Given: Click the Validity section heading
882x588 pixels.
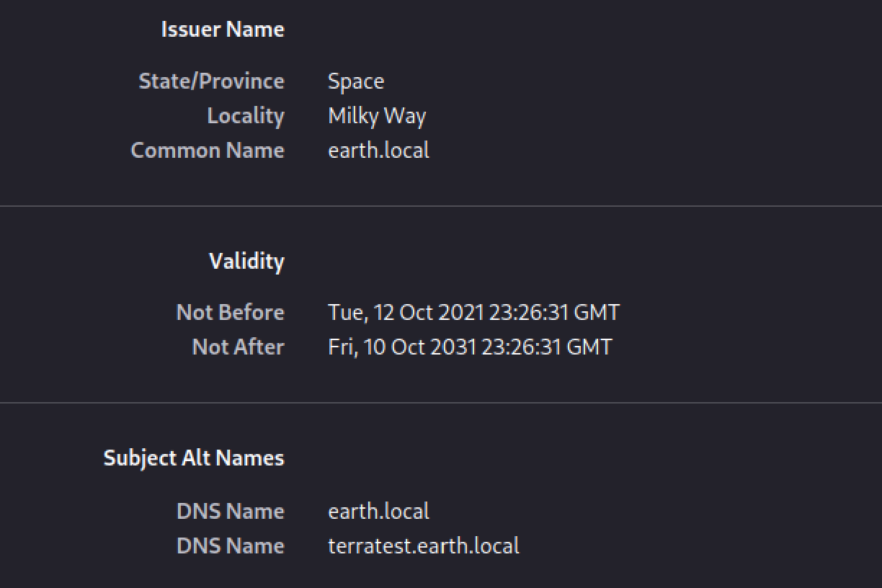Looking at the screenshot, I should pos(246,261).
